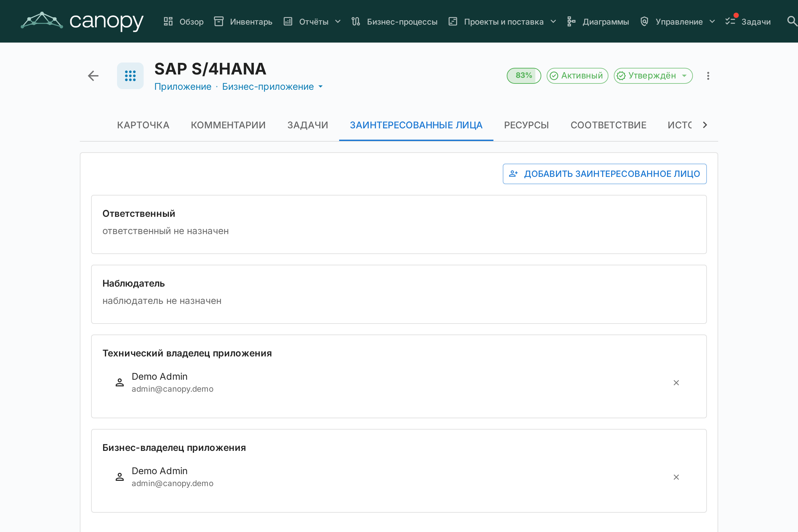Click the SAP S/4HANA application grid icon
Image resolution: width=798 pixels, height=532 pixels.
click(x=130, y=76)
